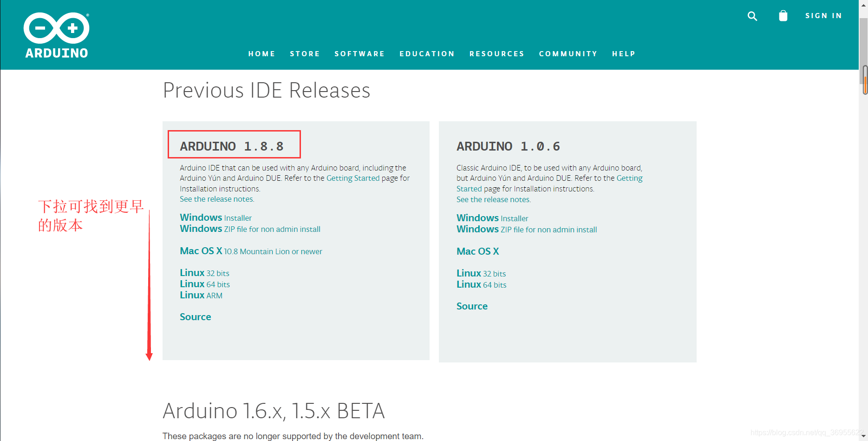Click the Arduino logo
This screenshot has height=441, width=868.
point(56,35)
